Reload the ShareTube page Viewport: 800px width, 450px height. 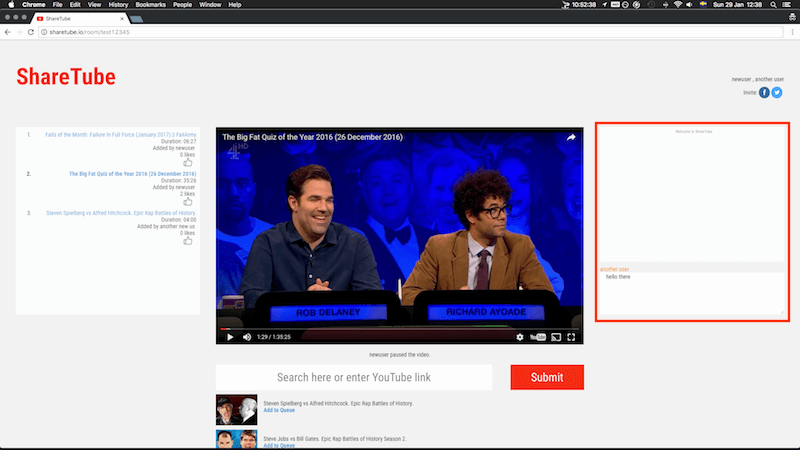coord(31,32)
